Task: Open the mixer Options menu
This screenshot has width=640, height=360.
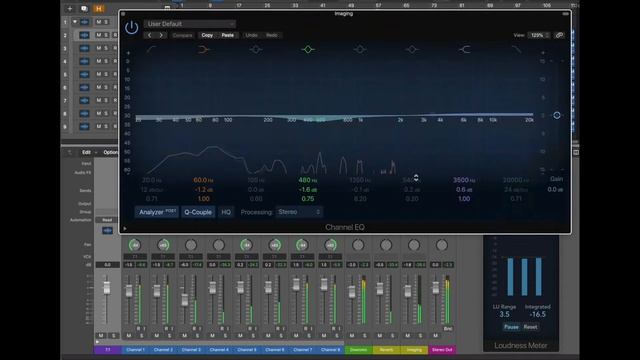Action: click(110, 152)
